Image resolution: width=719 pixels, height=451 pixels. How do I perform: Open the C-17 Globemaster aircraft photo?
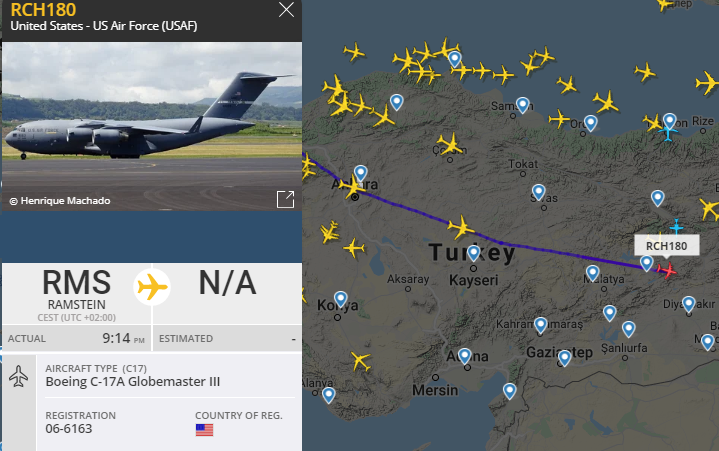pos(152,126)
